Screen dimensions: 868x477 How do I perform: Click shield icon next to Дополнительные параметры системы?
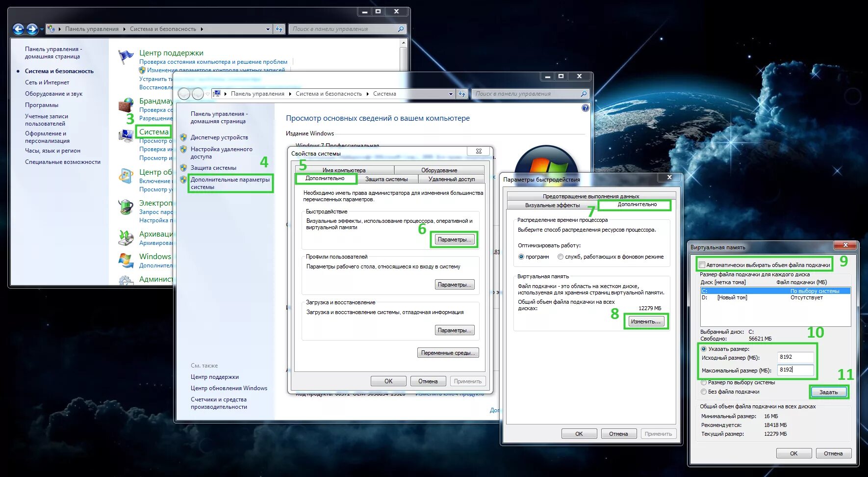pyautogui.click(x=183, y=180)
